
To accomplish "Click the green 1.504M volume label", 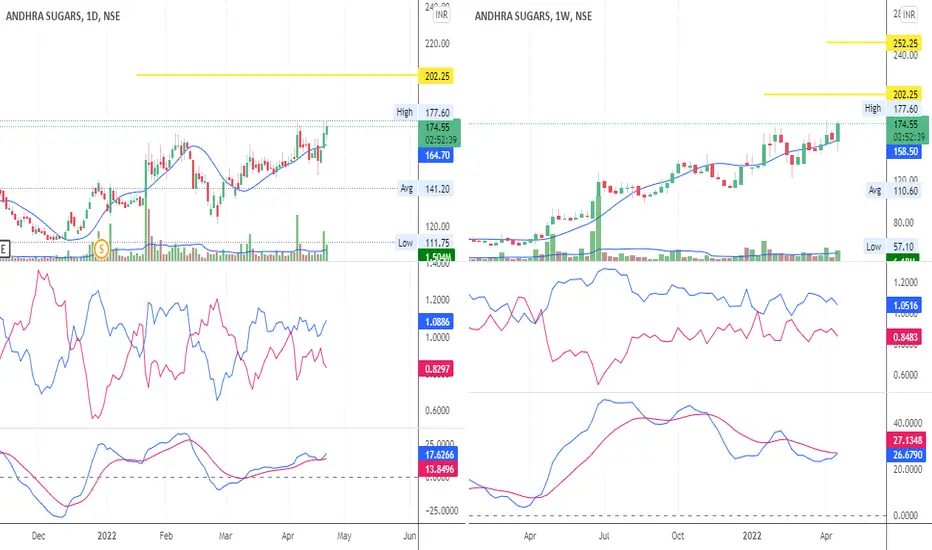I will coord(437,256).
